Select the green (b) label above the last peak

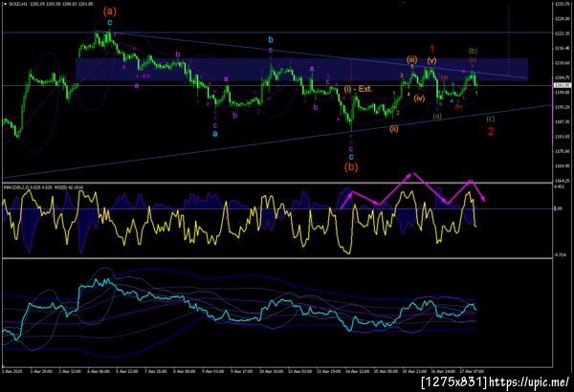tap(473, 51)
